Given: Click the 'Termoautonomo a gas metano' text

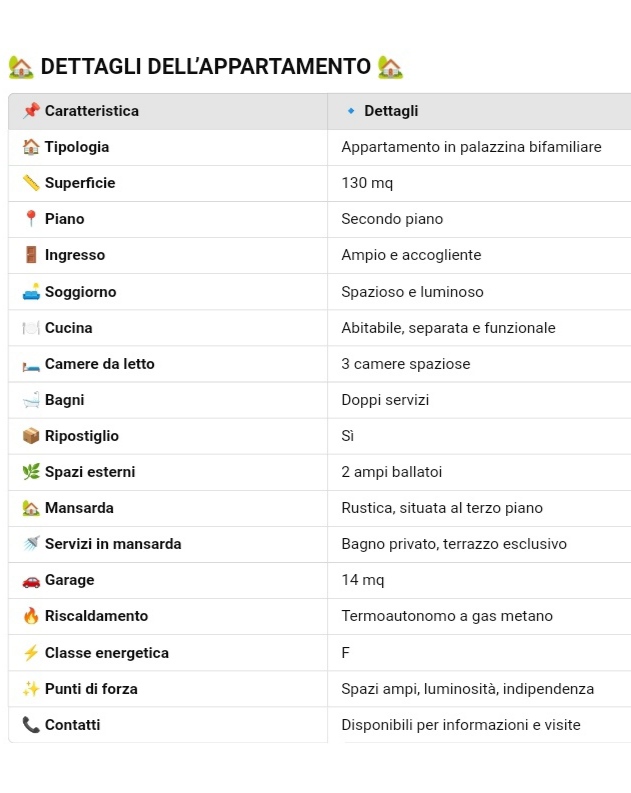Looking at the screenshot, I should [x=447, y=616].
